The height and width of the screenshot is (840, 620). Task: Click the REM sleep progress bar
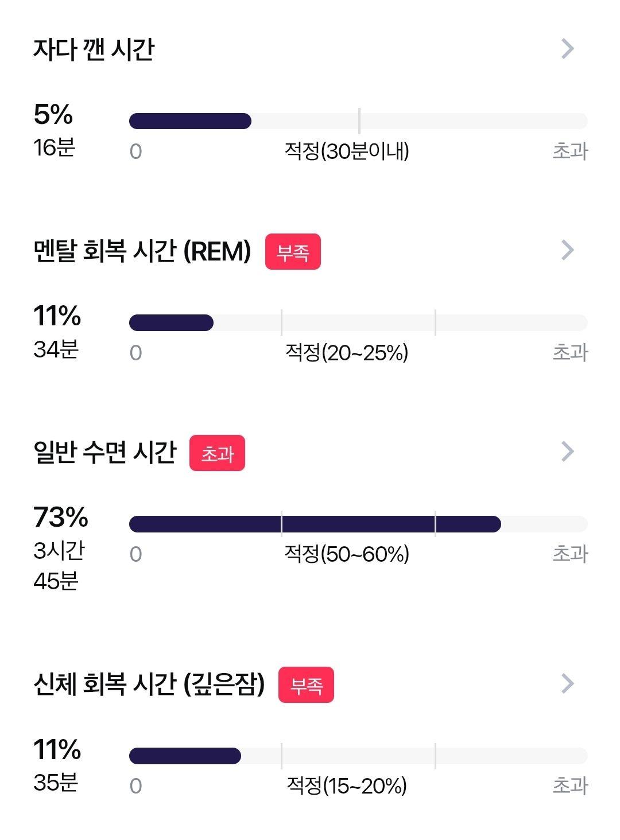point(358,322)
